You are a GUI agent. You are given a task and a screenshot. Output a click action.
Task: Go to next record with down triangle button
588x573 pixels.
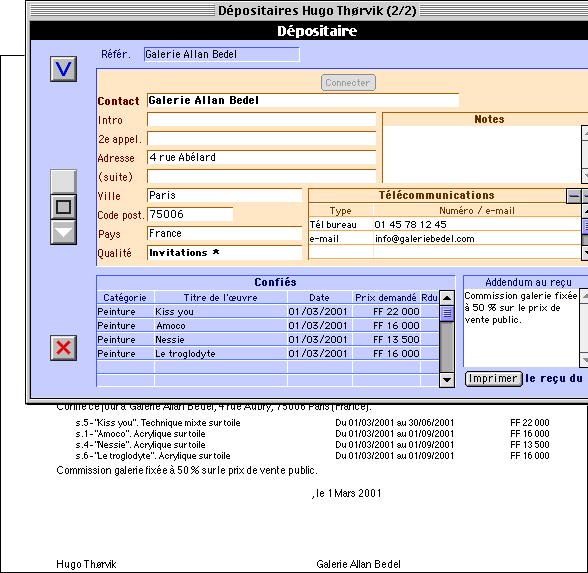tap(63, 232)
